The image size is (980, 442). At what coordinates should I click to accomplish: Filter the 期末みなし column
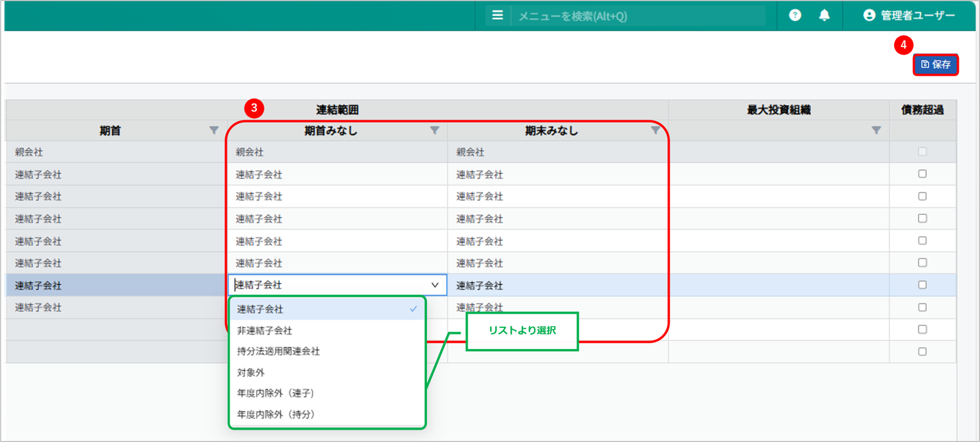point(655,131)
